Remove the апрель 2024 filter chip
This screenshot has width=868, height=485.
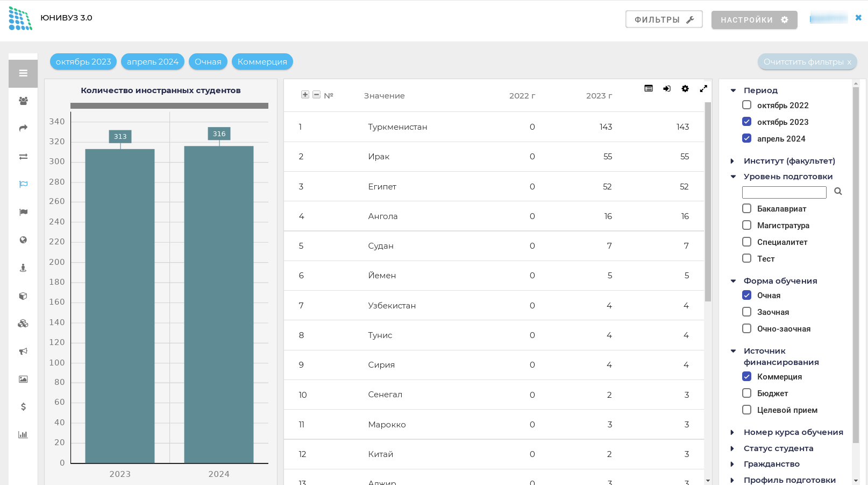click(153, 62)
